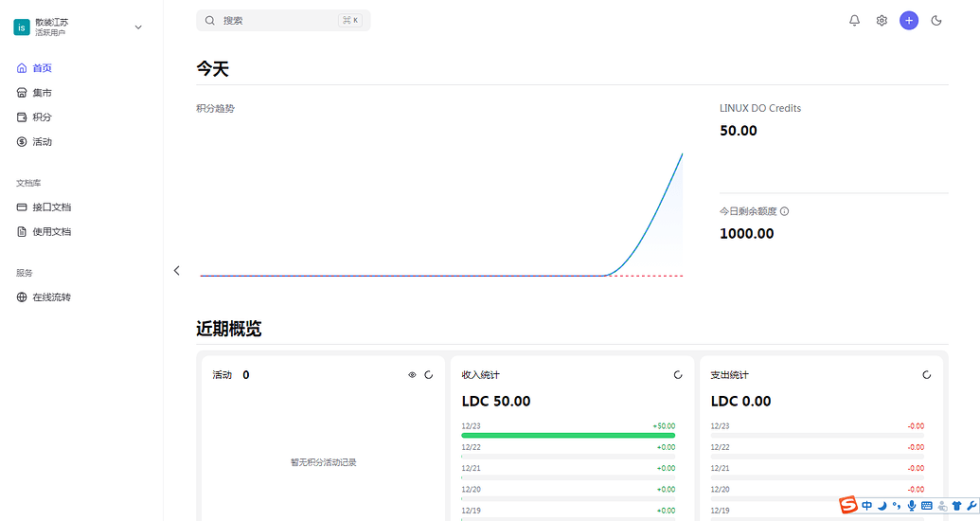This screenshot has width=980, height=521.
Task: Click the Sogou input method logo
Action: coord(848,505)
